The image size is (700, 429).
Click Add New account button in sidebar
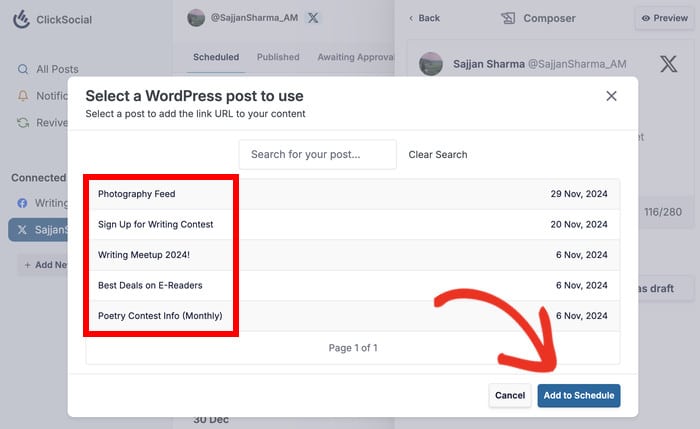pyautogui.click(x=44, y=265)
